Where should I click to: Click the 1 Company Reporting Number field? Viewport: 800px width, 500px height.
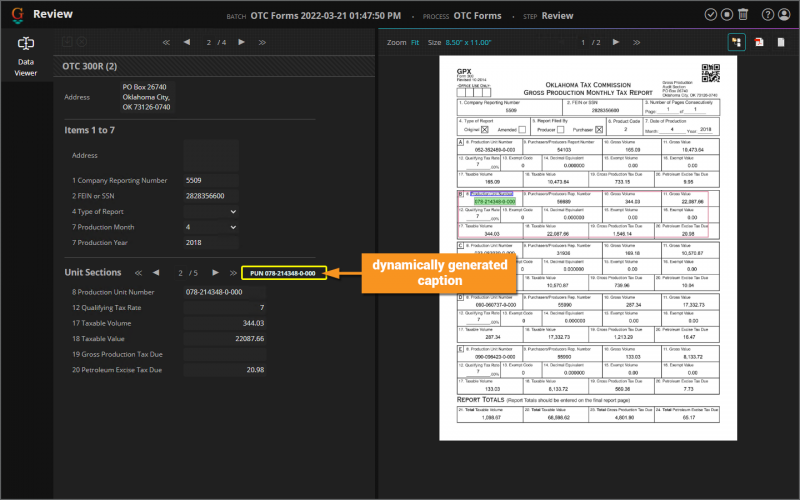(x=211, y=180)
